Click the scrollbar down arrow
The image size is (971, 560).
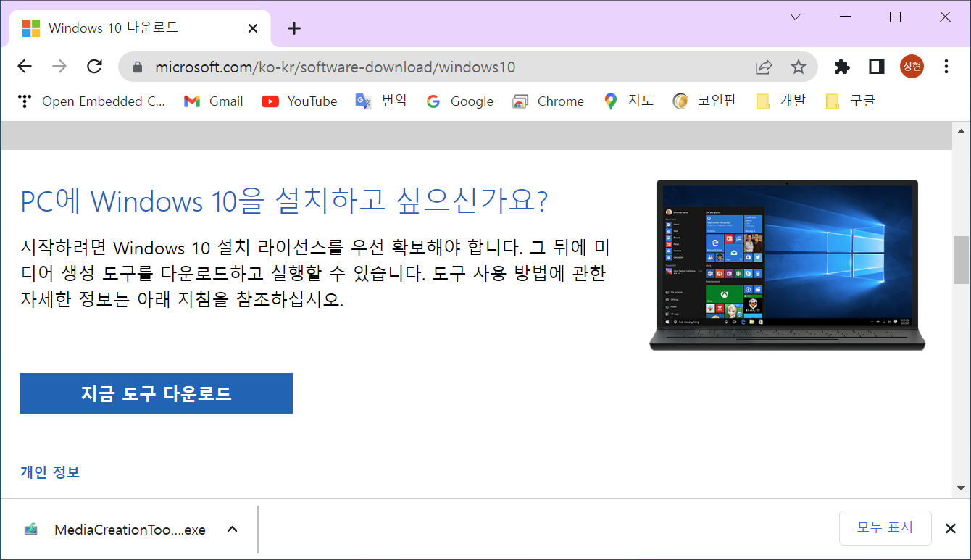pos(961,488)
